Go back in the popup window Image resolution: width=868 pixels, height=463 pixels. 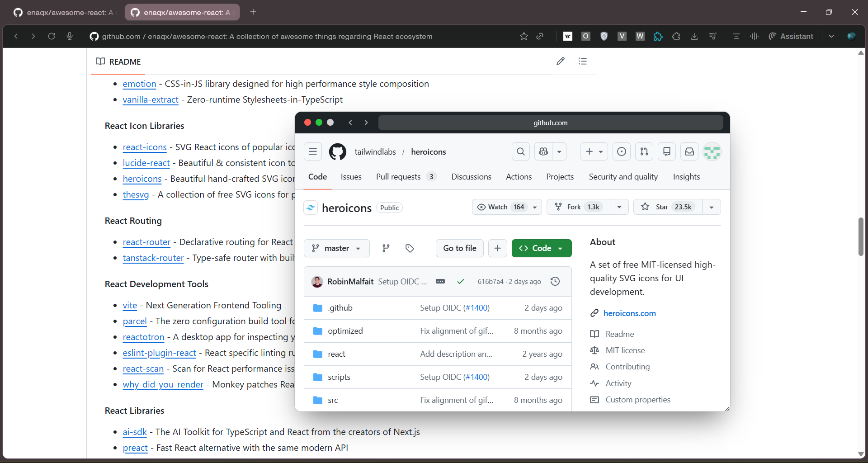click(350, 123)
